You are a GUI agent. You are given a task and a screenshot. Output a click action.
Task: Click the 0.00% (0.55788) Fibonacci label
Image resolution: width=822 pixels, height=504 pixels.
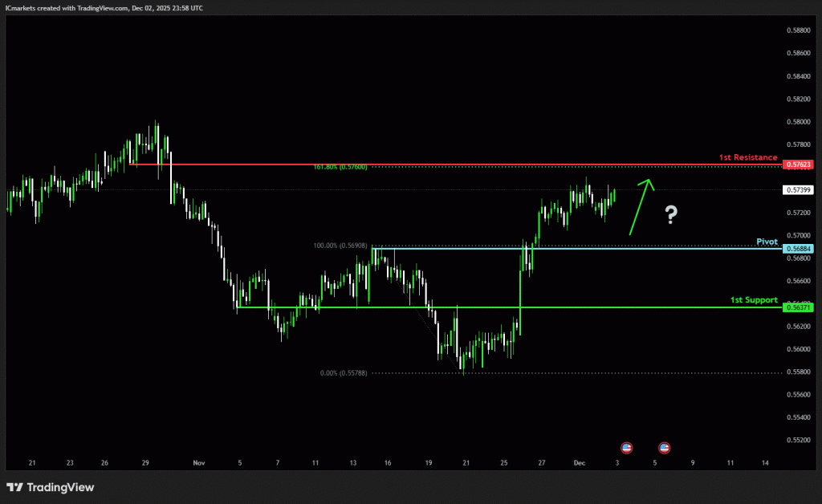pyautogui.click(x=344, y=372)
